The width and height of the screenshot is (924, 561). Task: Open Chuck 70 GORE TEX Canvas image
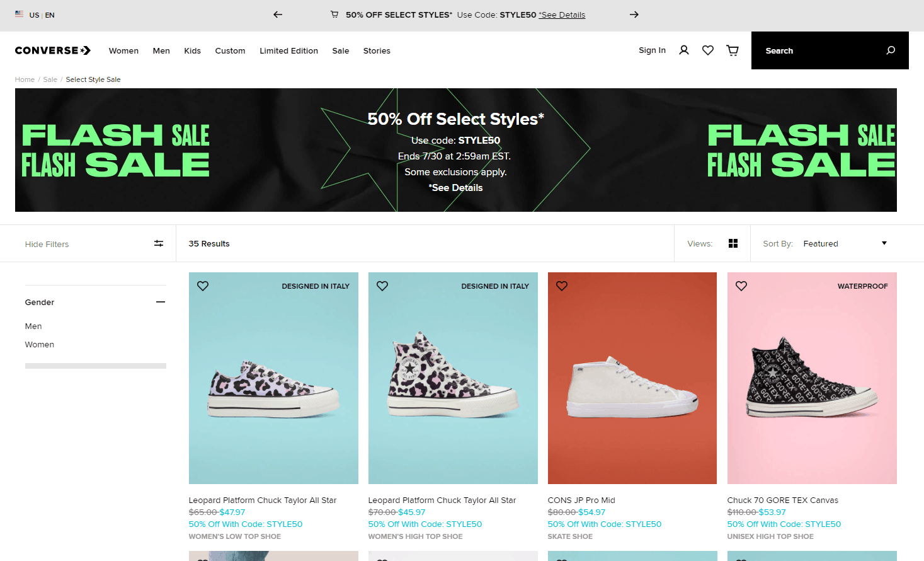(x=812, y=378)
